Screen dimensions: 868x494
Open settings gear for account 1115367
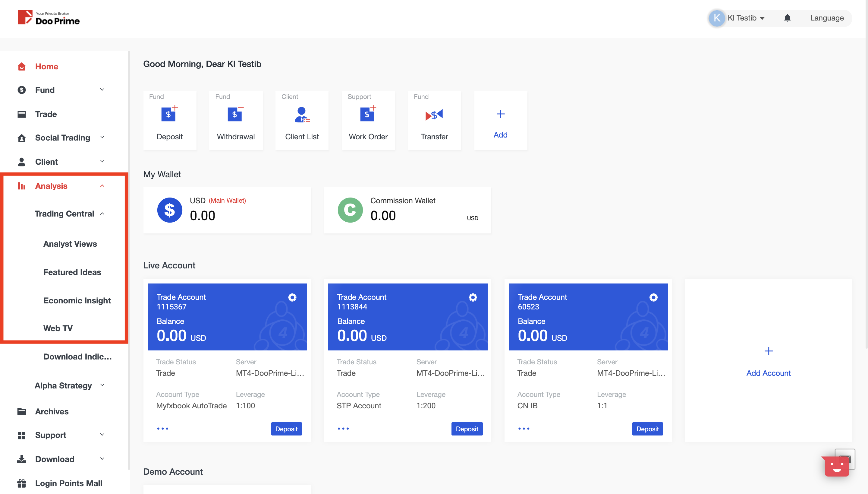click(x=292, y=298)
